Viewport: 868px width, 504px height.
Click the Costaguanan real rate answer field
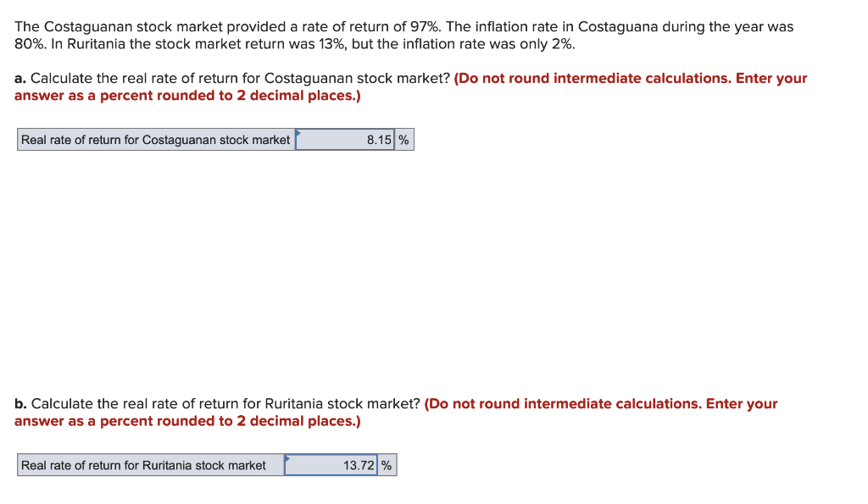point(345,140)
